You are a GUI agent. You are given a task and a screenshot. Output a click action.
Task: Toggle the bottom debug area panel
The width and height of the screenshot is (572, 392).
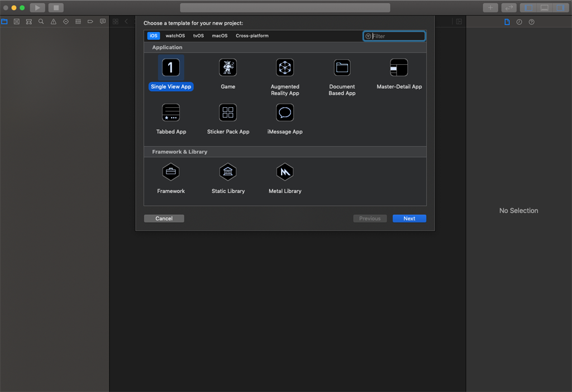tap(544, 8)
